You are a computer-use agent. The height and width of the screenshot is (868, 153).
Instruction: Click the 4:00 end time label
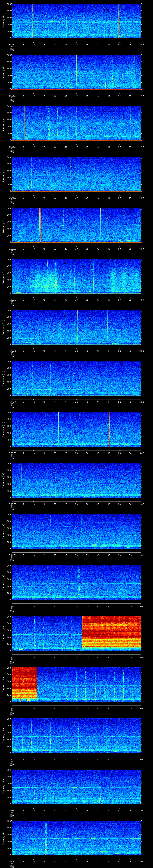click(141, 147)
